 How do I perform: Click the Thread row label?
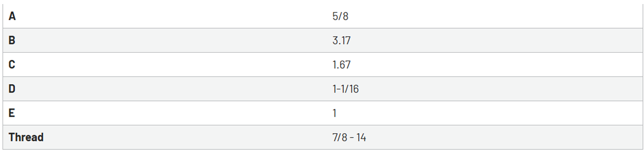tap(26, 137)
